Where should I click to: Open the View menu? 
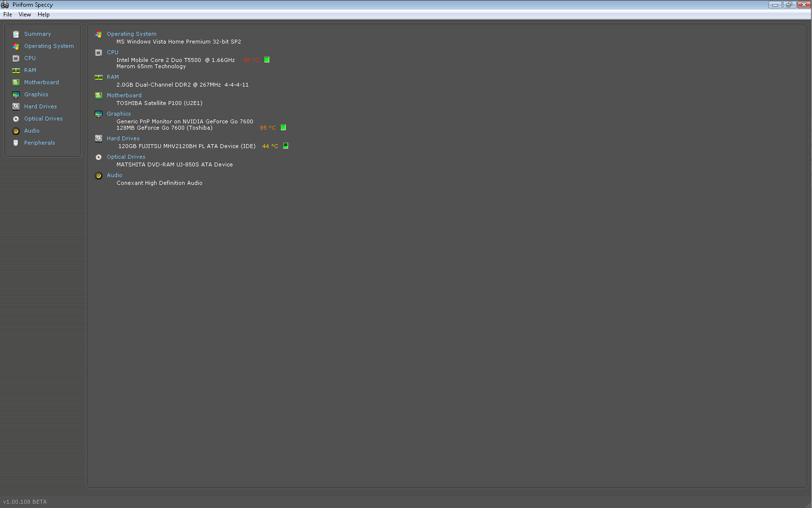click(x=25, y=15)
